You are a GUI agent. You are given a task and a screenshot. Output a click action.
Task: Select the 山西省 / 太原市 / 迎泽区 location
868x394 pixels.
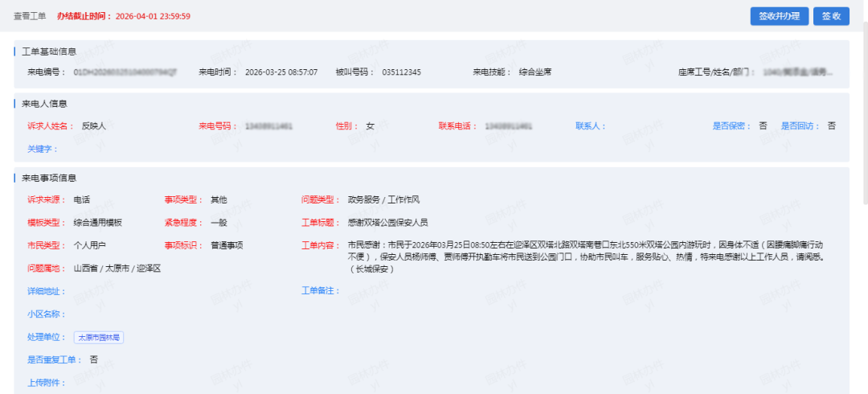click(x=117, y=269)
